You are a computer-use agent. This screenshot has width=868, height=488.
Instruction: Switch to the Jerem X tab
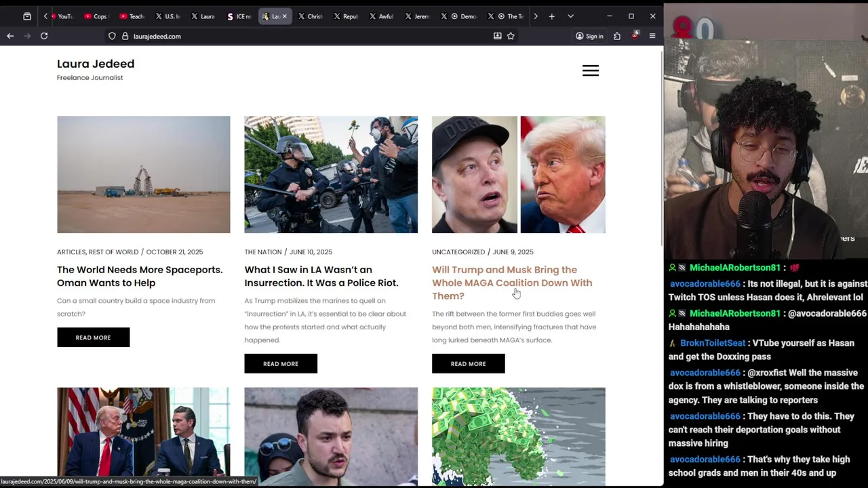point(417,16)
